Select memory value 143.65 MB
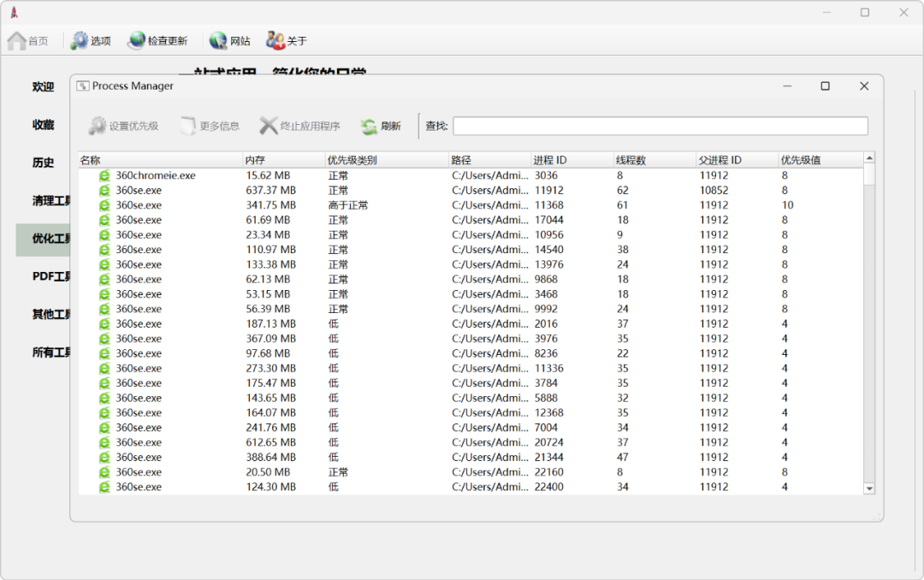The height and width of the screenshot is (580, 924). point(270,398)
